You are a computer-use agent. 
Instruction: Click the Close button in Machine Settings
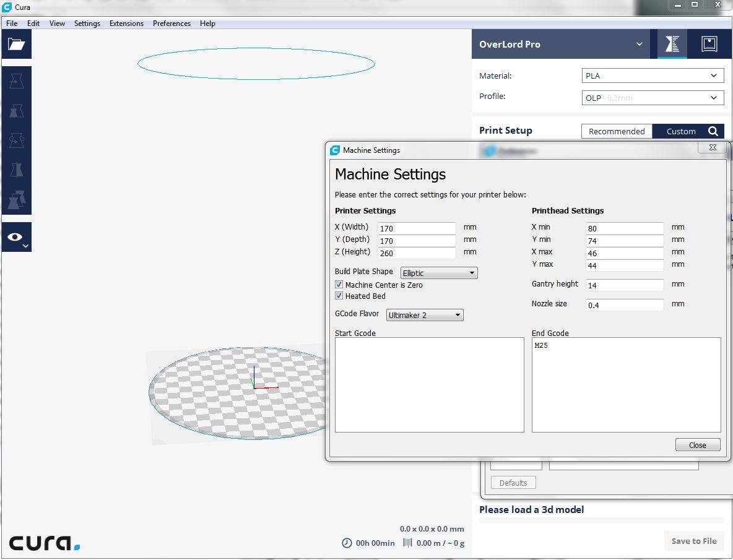tap(698, 445)
